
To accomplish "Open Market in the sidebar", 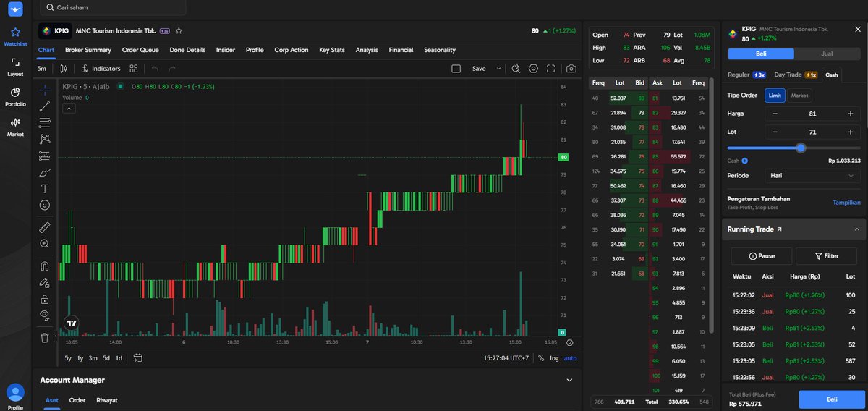I will pos(15,127).
